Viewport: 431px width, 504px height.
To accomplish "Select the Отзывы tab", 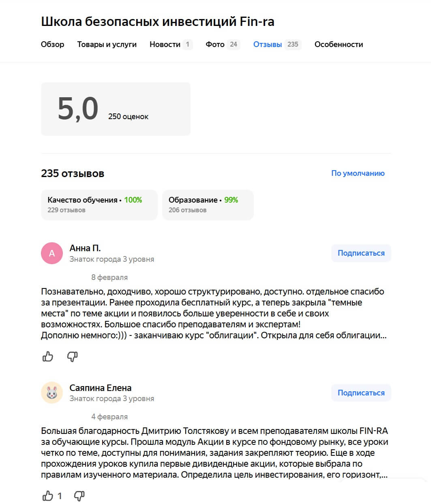I will point(268,45).
